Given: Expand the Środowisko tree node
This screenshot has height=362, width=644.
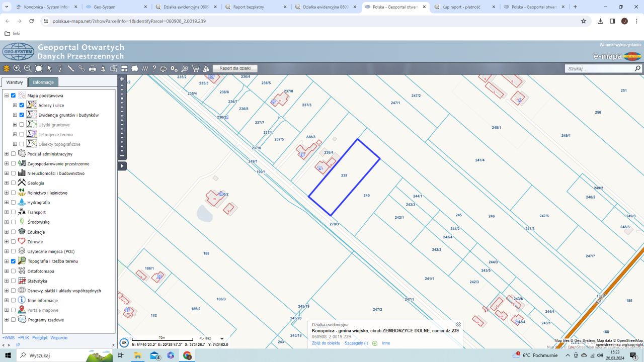Looking at the screenshot, I should coord(7,222).
